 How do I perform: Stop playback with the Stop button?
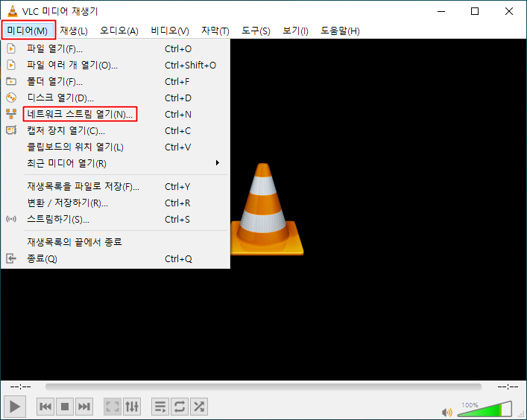65,407
